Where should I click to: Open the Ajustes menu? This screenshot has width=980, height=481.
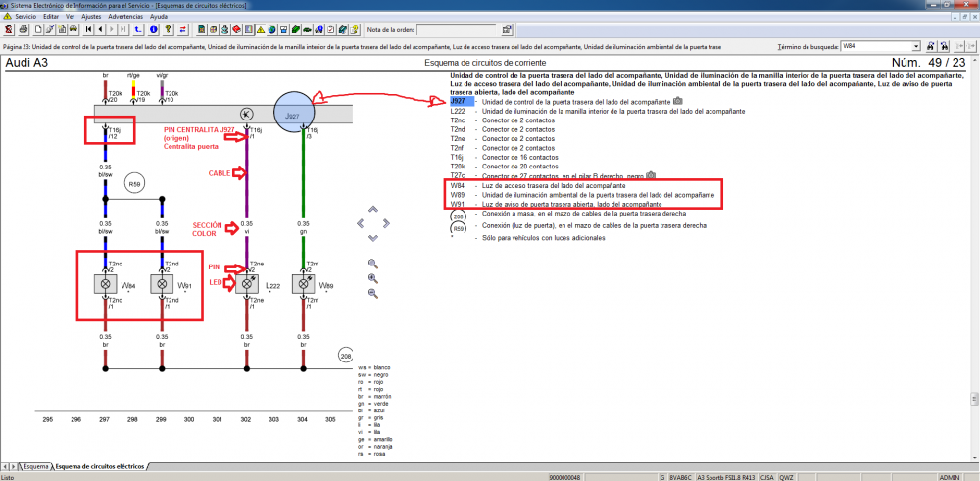click(x=92, y=16)
